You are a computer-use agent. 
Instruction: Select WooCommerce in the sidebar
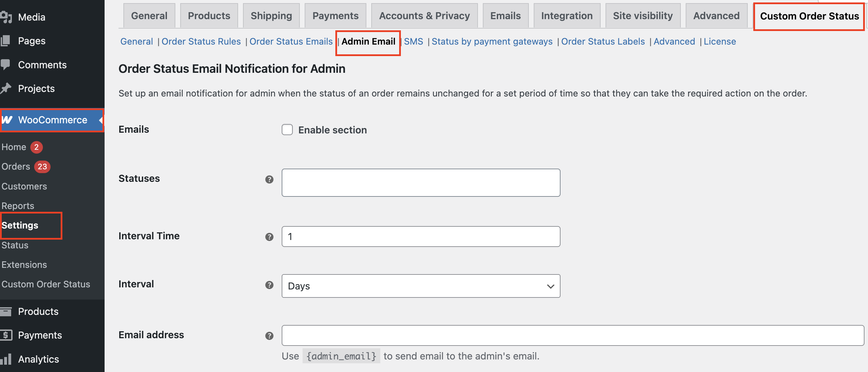[52, 120]
